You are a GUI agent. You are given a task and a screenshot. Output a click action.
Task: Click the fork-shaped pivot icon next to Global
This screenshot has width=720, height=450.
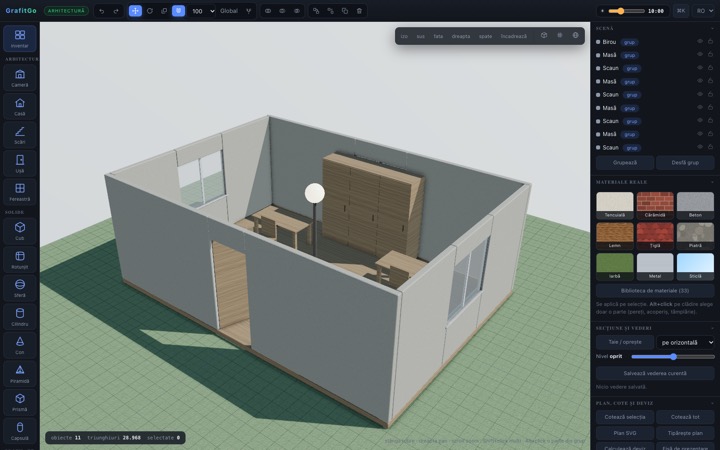point(248,11)
